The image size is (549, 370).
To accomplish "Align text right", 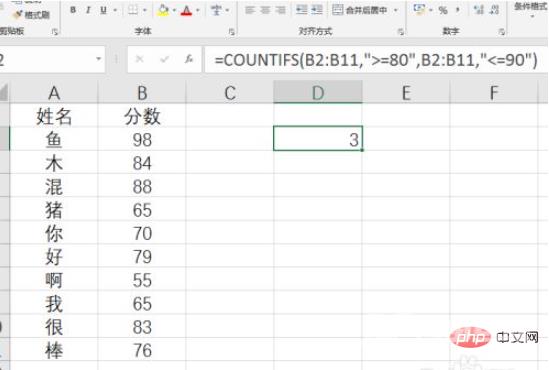I will click(x=280, y=10).
